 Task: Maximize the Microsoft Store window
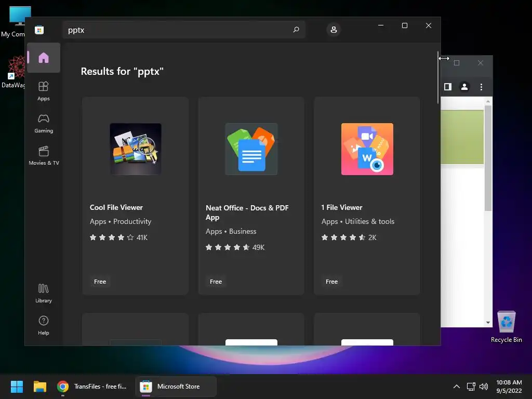coord(404,25)
